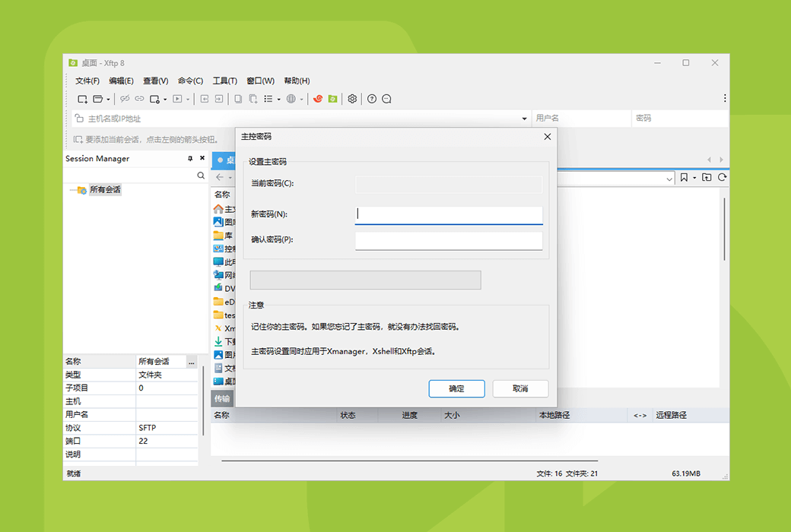Open options with the gear toolbar icon
Viewport: 791px width, 532px height.
pyautogui.click(x=352, y=99)
